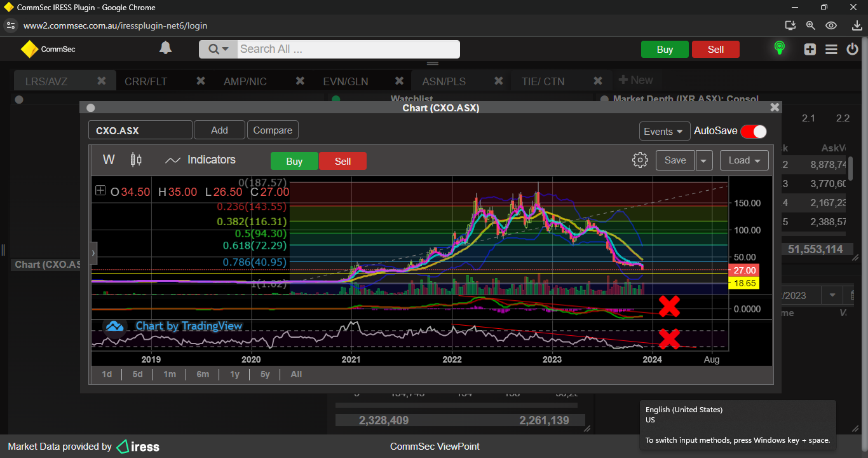Viewport: 868px width, 458px height.
Task: Open the Indicators menu
Action: pyautogui.click(x=200, y=160)
